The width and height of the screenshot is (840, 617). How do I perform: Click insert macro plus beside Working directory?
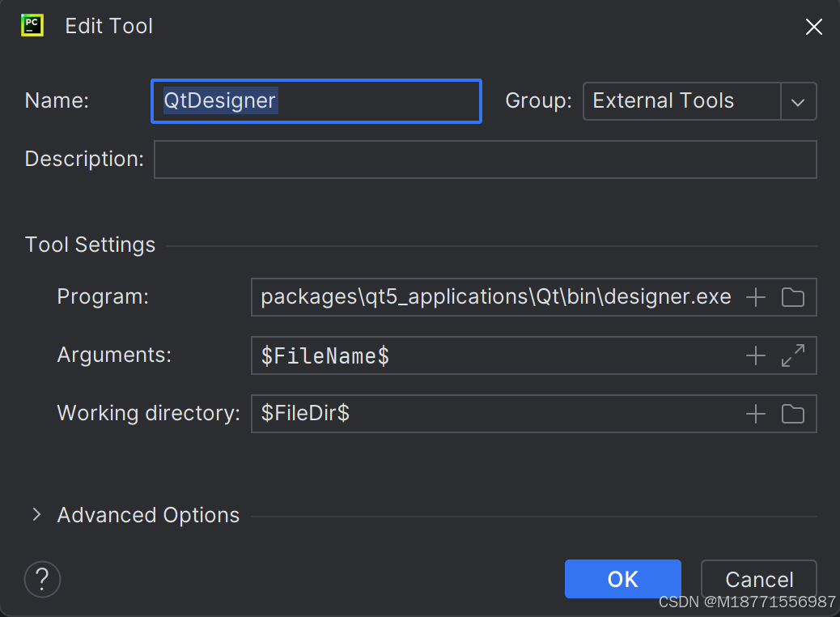(x=754, y=414)
